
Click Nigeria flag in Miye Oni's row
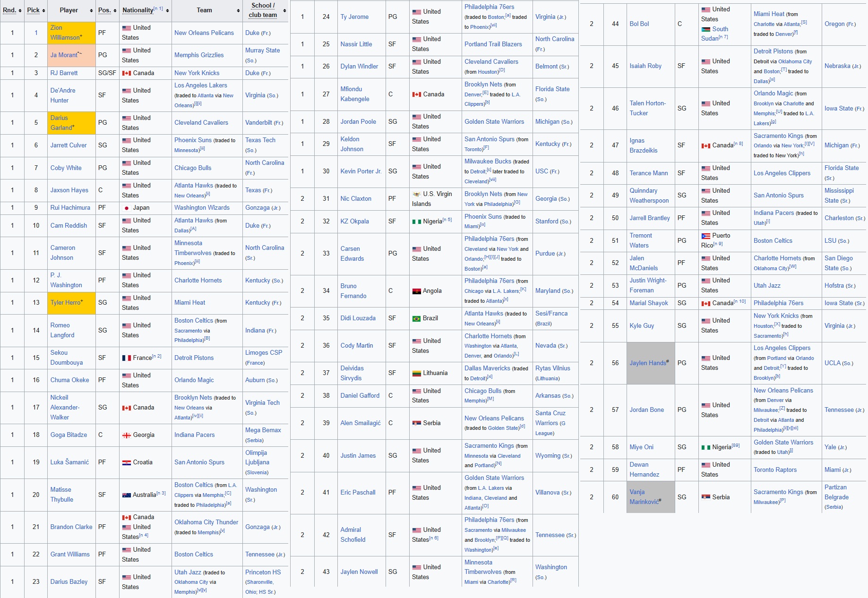click(705, 447)
